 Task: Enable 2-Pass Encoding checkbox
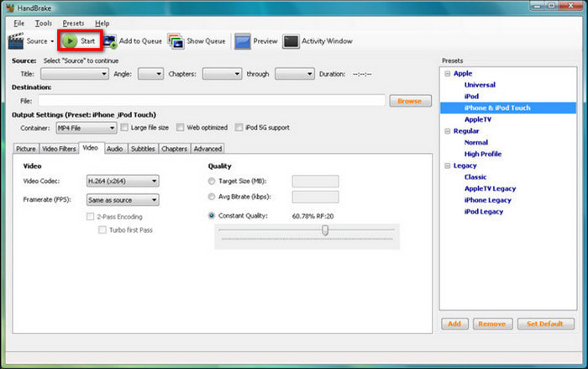[x=91, y=217]
